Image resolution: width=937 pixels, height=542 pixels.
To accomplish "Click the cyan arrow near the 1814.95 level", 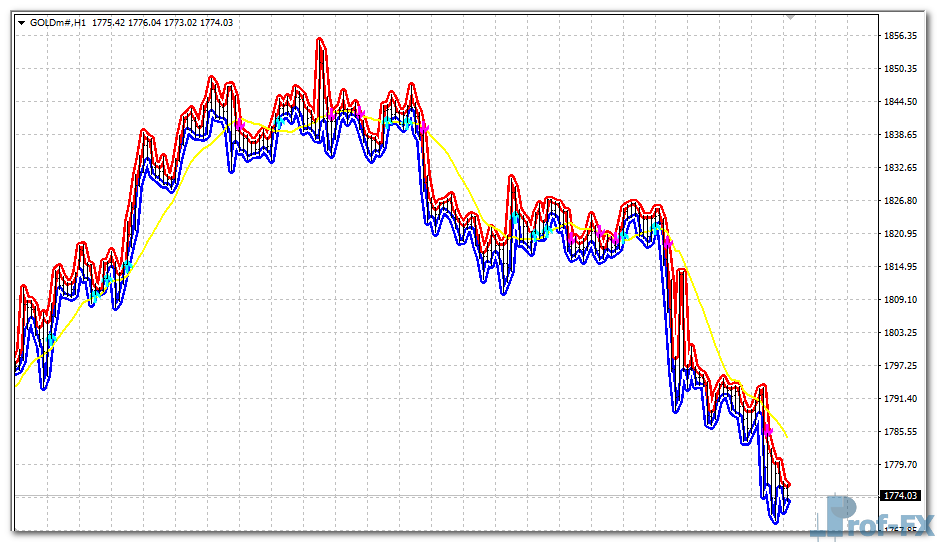I will [127, 266].
